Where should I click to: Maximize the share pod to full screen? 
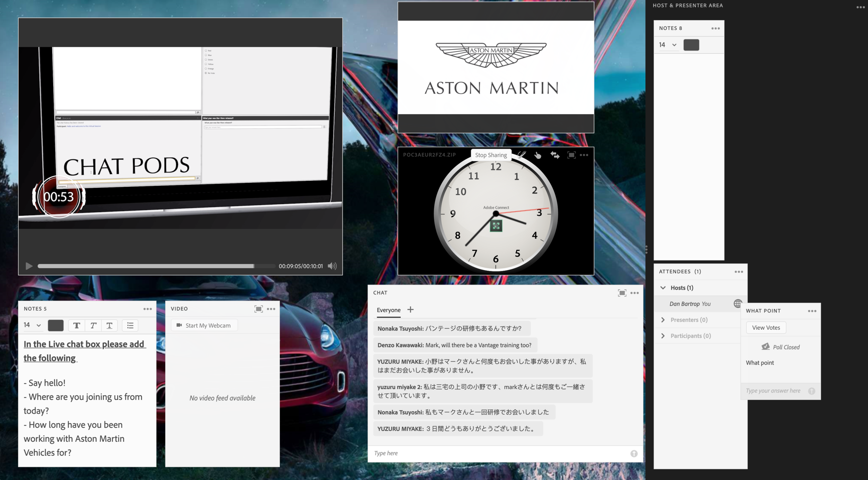(571, 155)
